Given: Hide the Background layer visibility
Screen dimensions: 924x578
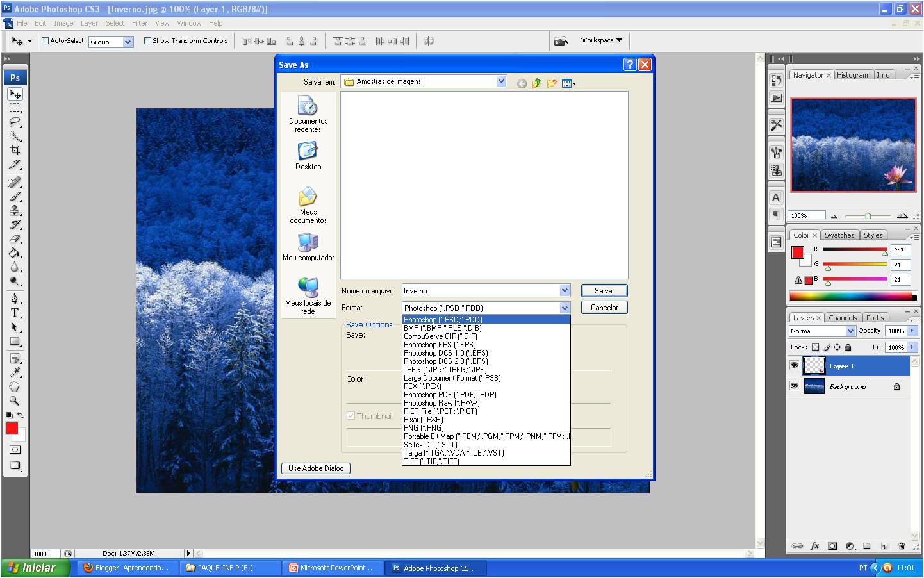Looking at the screenshot, I should 794,386.
